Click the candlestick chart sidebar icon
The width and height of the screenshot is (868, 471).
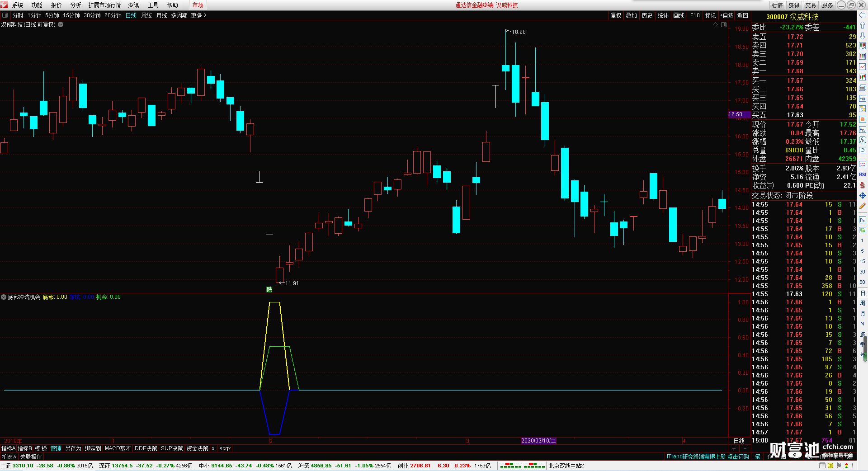pos(862,77)
